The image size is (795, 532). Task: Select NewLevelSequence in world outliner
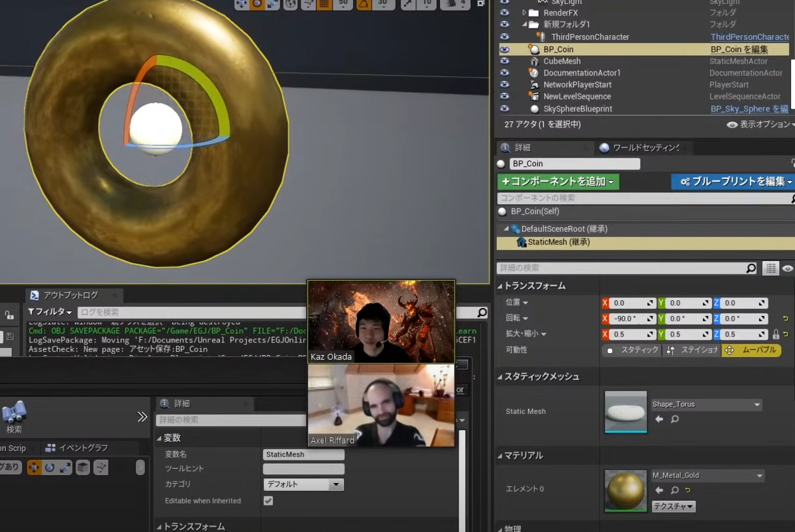[x=577, y=97]
